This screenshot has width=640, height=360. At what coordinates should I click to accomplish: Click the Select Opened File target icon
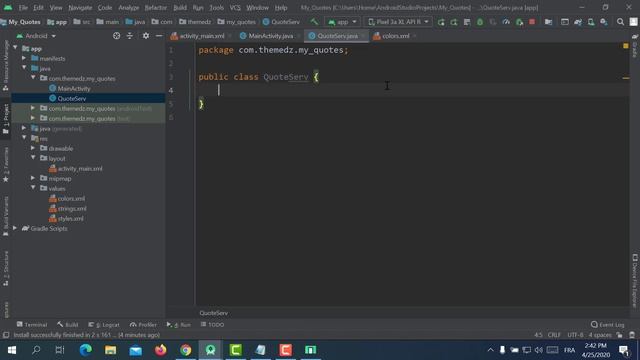tap(116, 36)
